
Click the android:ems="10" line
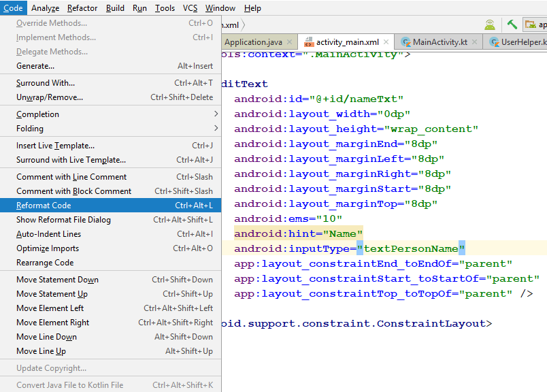tap(288, 219)
